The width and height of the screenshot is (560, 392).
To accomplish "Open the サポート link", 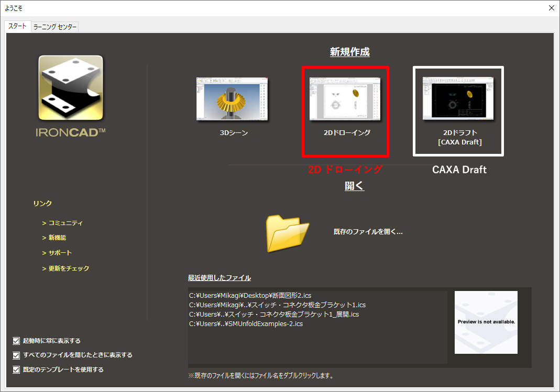I will tap(60, 252).
